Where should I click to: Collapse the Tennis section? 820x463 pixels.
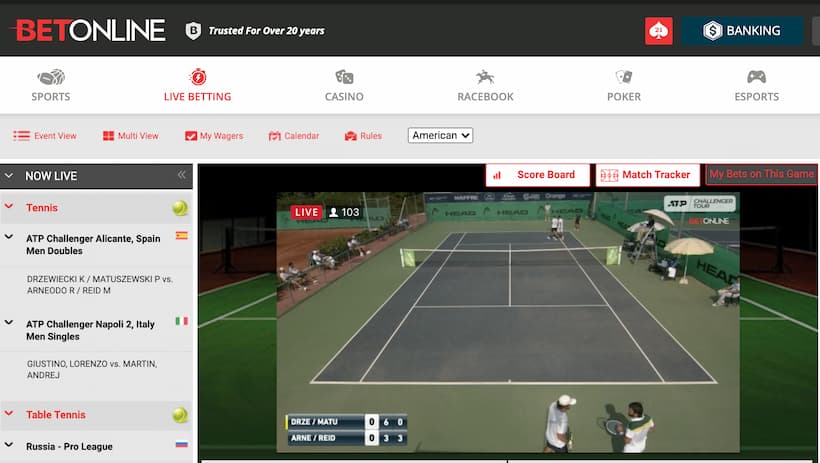(9, 206)
